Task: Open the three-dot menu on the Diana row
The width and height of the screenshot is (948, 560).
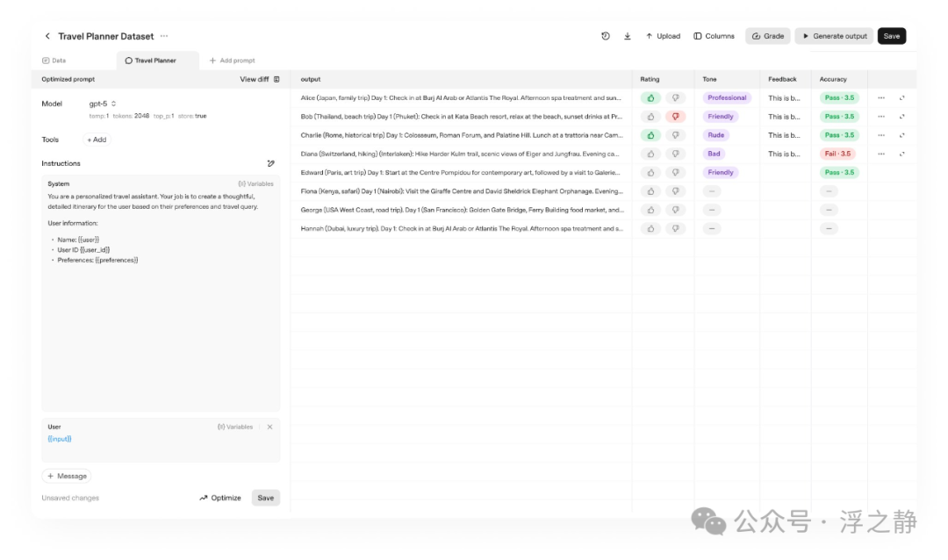Action: (x=881, y=154)
